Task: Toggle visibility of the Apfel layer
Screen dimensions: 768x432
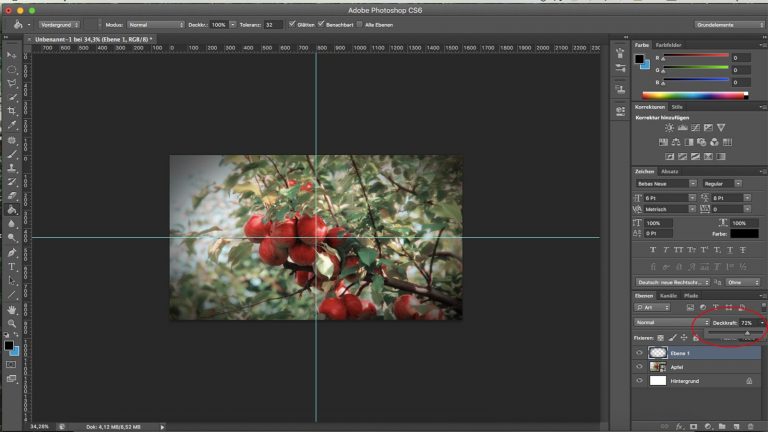Action: pos(639,367)
